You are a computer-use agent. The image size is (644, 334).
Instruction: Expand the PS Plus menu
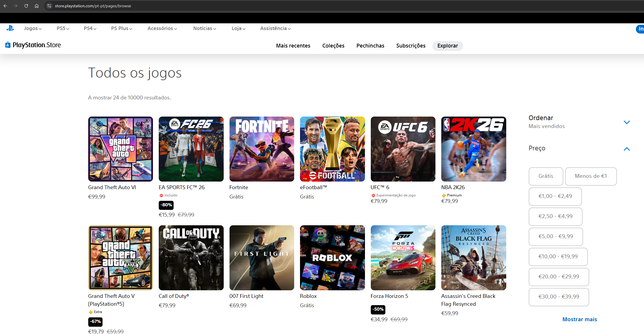pyautogui.click(x=122, y=28)
